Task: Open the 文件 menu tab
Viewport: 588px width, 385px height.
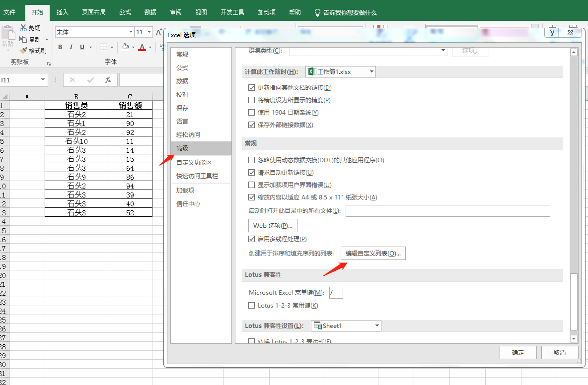Action: click(9, 12)
